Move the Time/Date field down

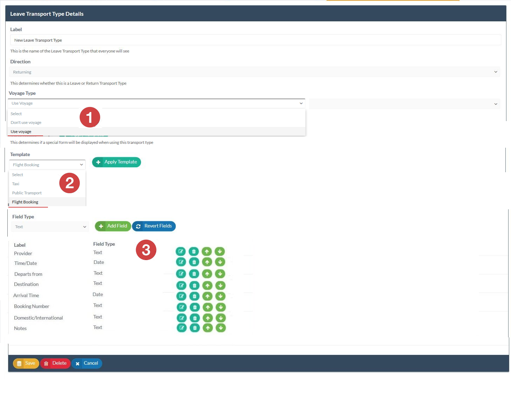coord(220,262)
